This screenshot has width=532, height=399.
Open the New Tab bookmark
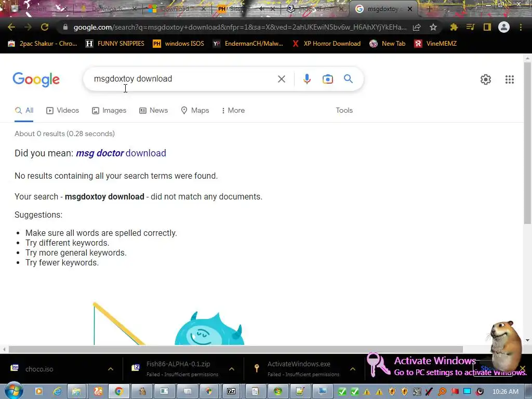point(388,44)
